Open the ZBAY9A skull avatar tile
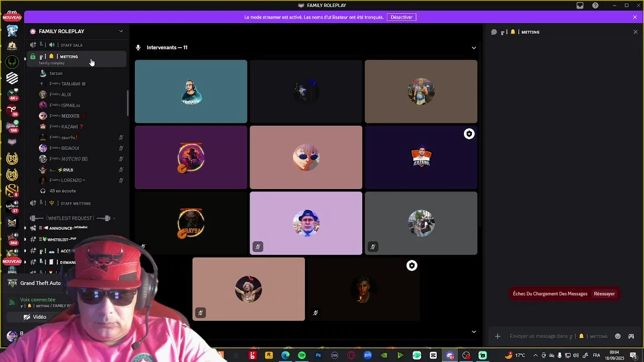644x362 pixels. [x=191, y=223]
